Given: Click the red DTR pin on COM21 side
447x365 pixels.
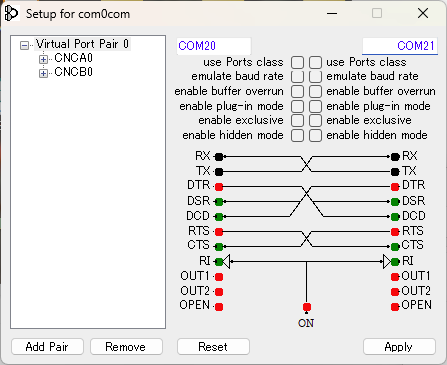Looking at the screenshot, I should pyautogui.click(x=395, y=186).
